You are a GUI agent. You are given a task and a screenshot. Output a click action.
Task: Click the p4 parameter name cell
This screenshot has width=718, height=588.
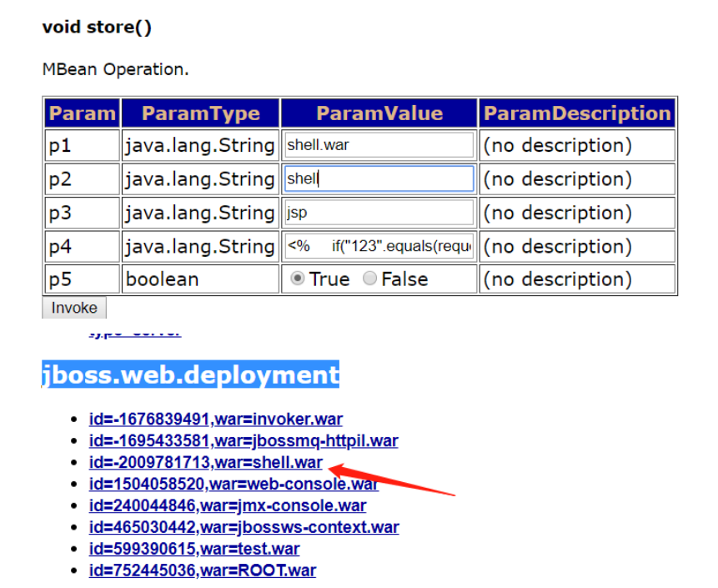[83, 246]
